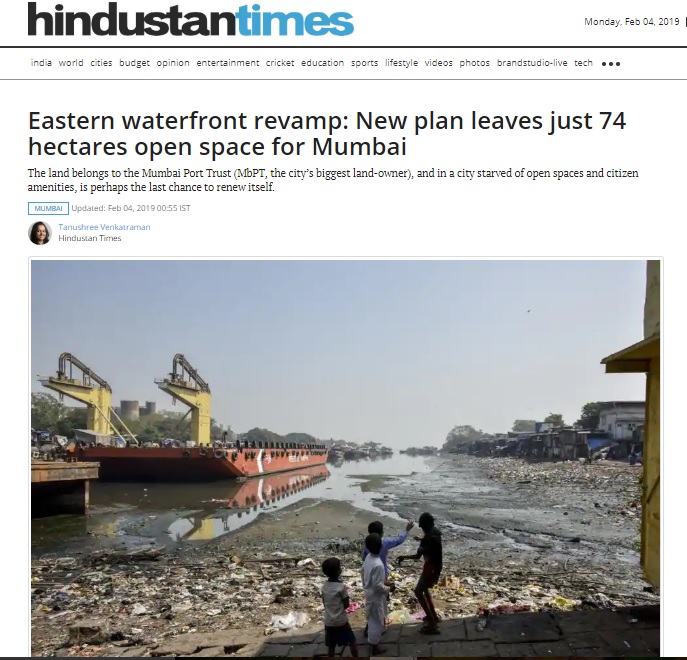Click the author's profile photo
The height and width of the screenshot is (660, 687).
(x=40, y=233)
